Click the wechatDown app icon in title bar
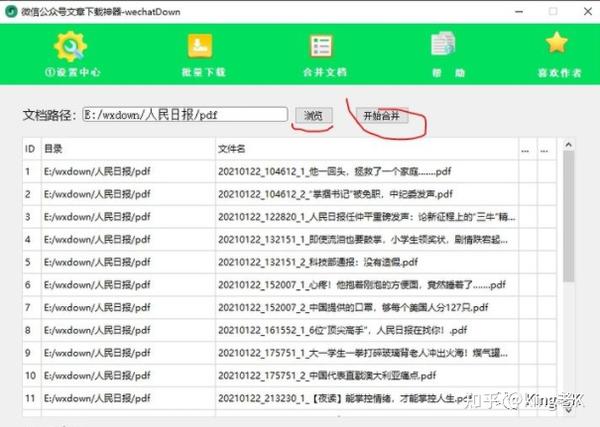 tap(11, 11)
